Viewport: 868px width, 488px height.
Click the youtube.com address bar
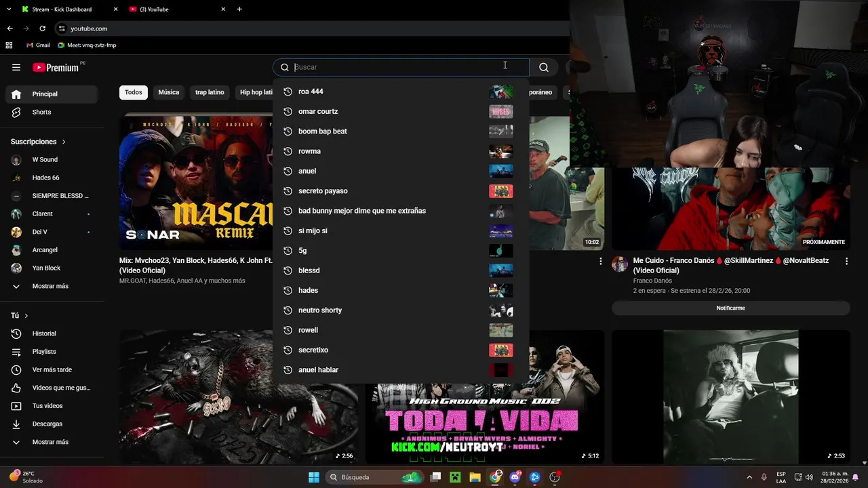tap(312, 28)
